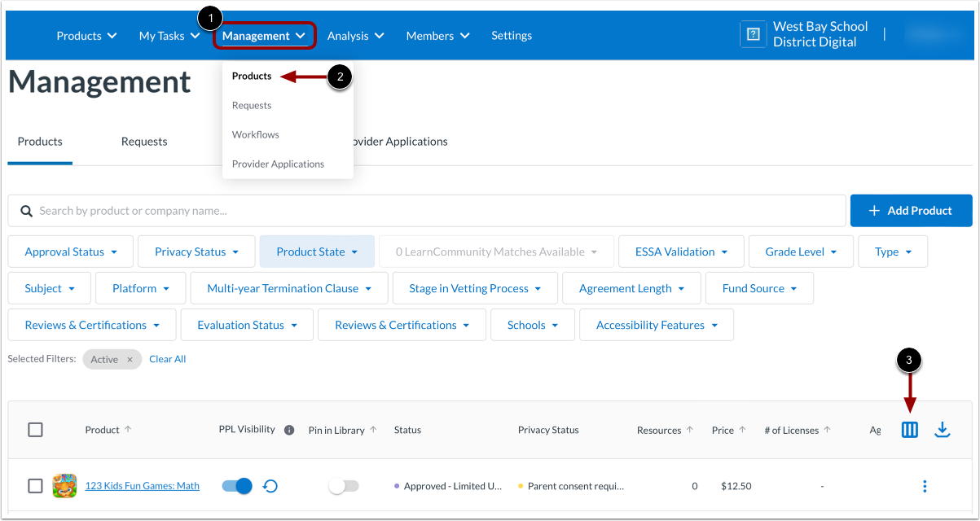980x521 pixels.
Task: Select Workflows from the Management menu
Action: pos(253,134)
